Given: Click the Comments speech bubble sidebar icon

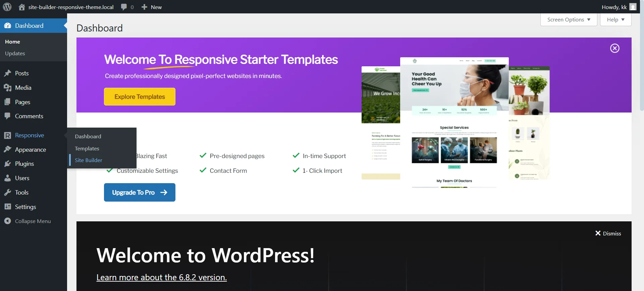Looking at the screenshot, I should pos(8,116).
